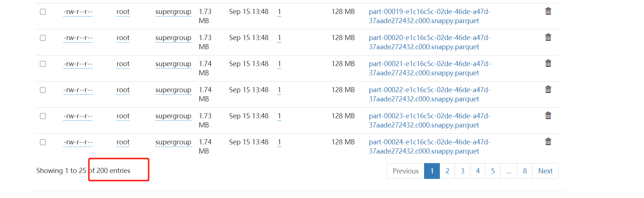This screenshot has height=198, width=644.
Task: Click the Next pagination button
Action: pyautogui.click(x=545, y=171)
